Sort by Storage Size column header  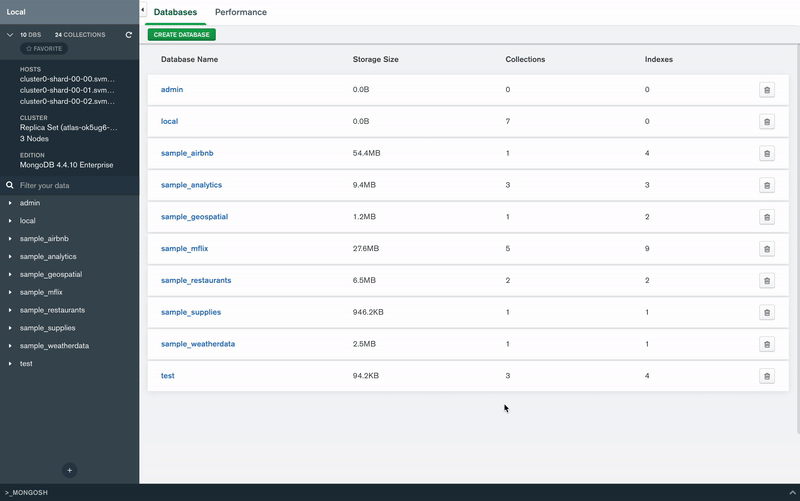pyautogui.click(x=376, y=59)
